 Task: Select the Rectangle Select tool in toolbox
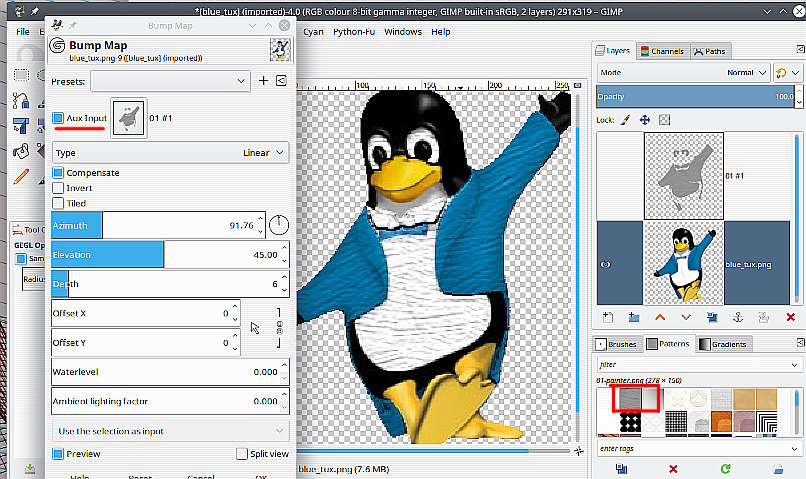(x=21, y=74)
